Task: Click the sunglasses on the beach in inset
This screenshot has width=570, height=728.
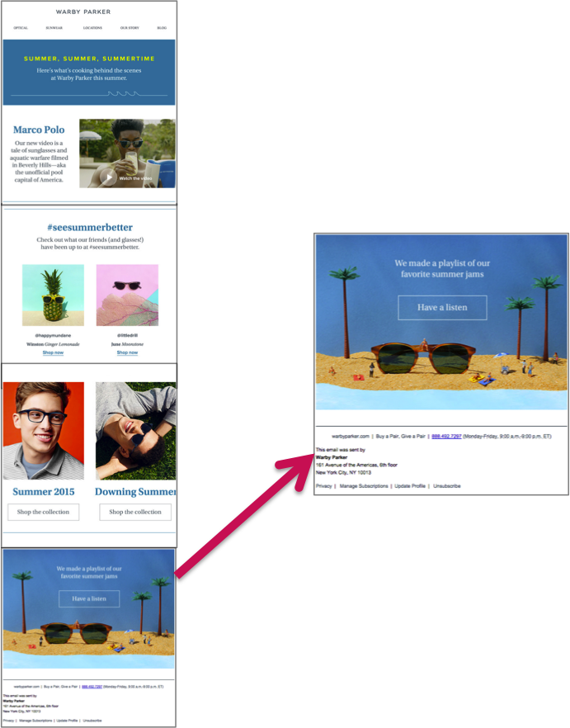Action: pyautogui.click(x=423, y=358)
